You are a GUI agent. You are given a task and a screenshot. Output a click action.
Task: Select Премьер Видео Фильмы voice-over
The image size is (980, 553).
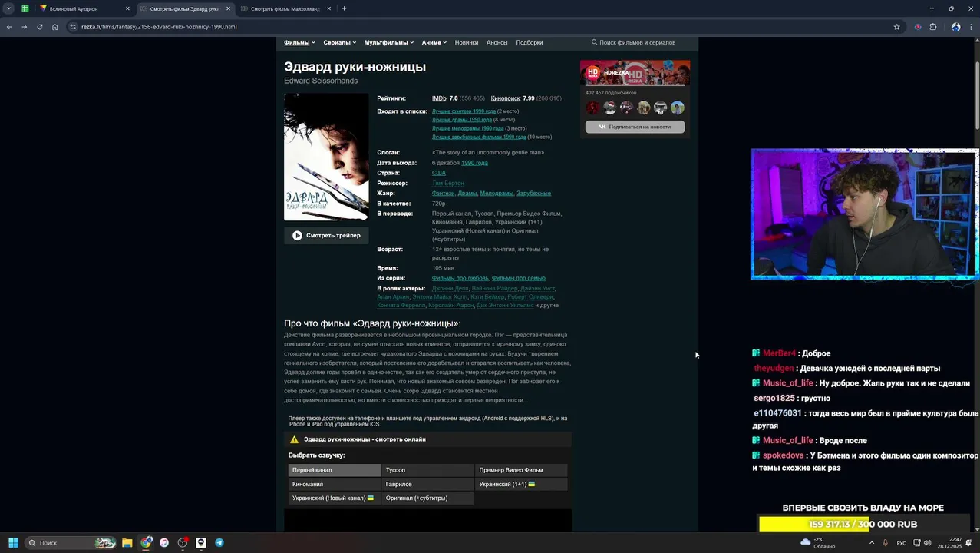tap(521, 470)
